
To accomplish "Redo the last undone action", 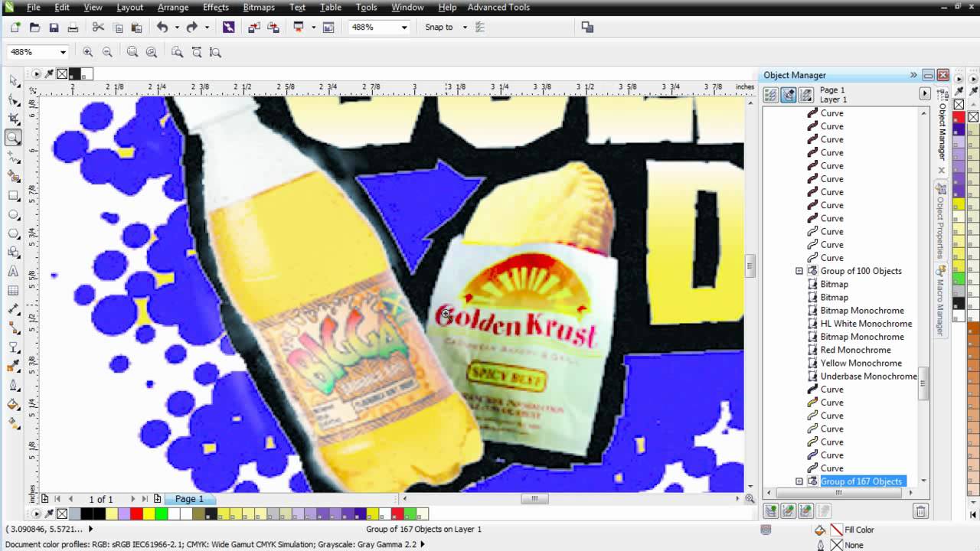I will point(192,27).
